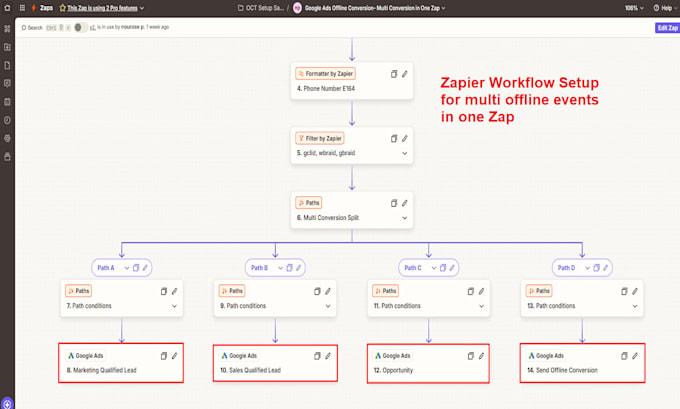
Task: Expand step 13 Path conditions chevron
Action: [x=635, y=306]
